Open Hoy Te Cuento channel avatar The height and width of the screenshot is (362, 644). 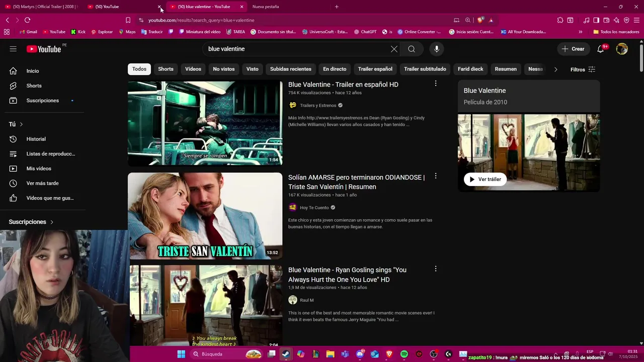click(x=292, y=207)
